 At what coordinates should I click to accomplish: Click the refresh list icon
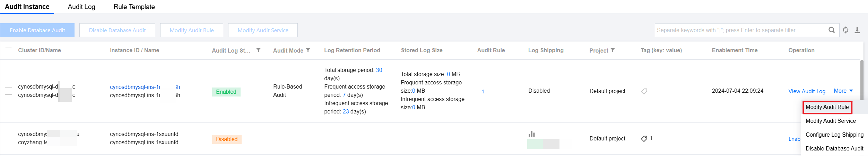click(x=846, y=30)
